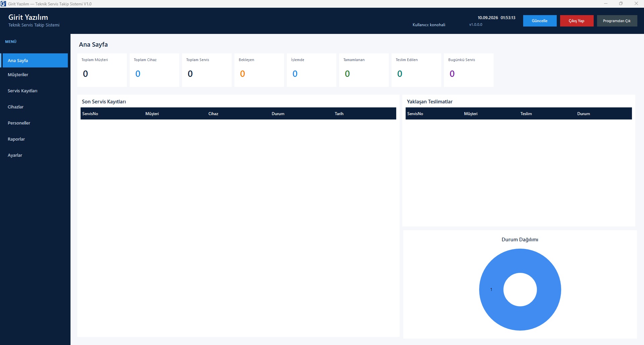
Task: Click the Girit Yazılım app icon in title bar
Action: click(x=3, y=4)
